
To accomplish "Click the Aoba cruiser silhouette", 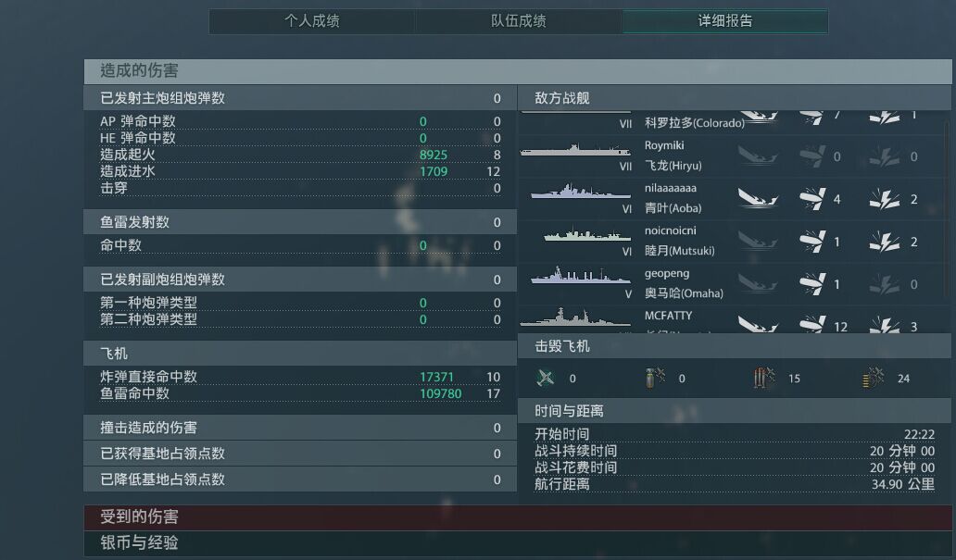I will click(x=581, y=192).
